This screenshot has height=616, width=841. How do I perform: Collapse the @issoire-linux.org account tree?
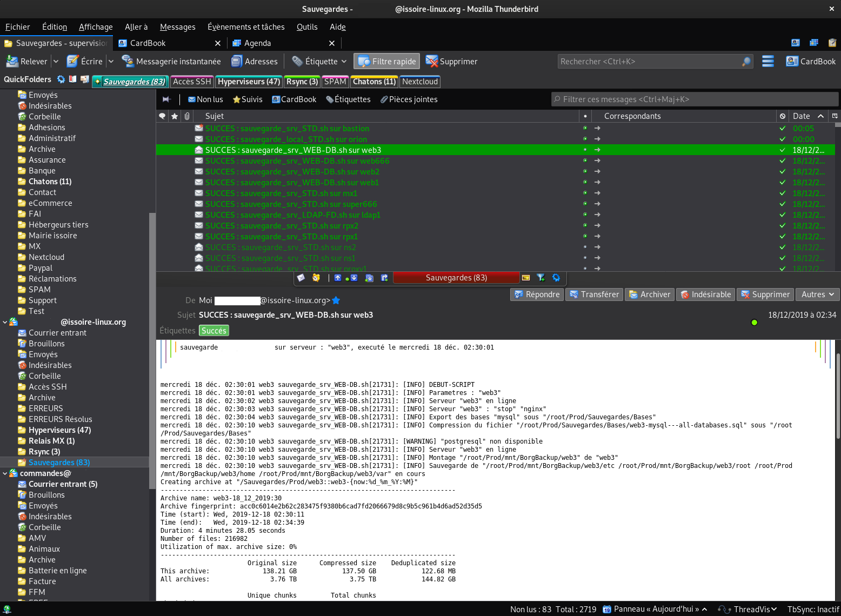coord(5,322)
